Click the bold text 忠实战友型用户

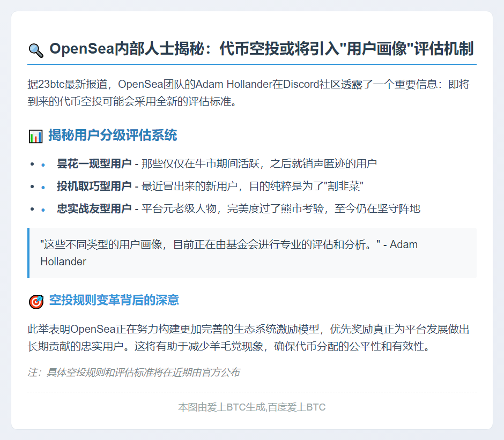point(94,208)
